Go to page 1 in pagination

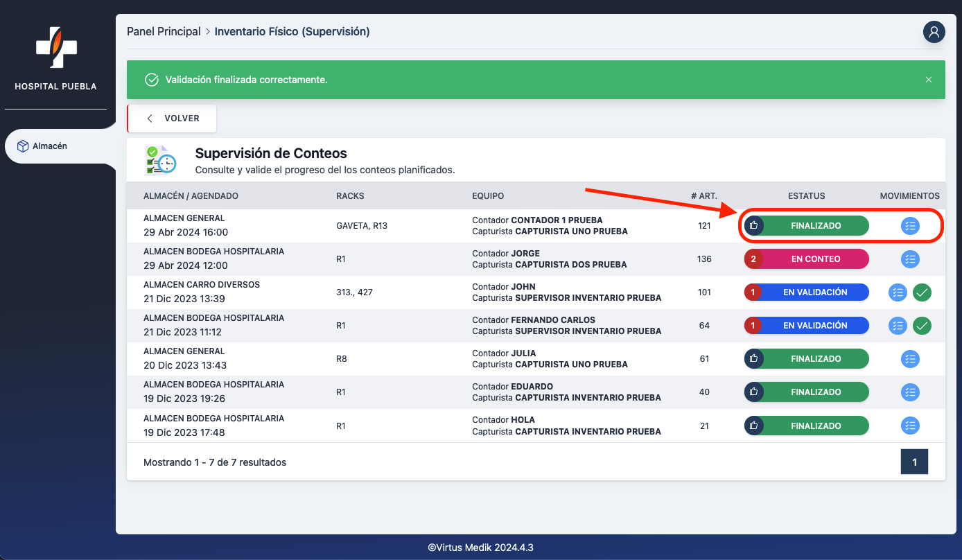(914, 462)
